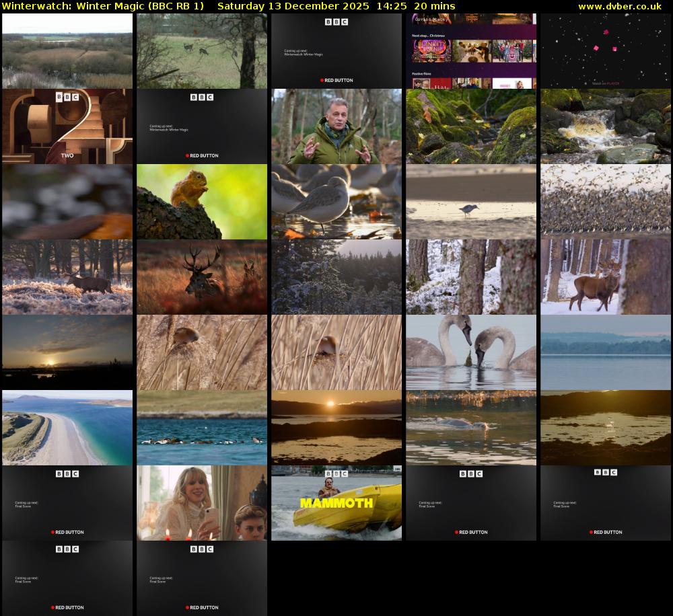Click the blonde woman holding phone thumbnail

(202, 503)
